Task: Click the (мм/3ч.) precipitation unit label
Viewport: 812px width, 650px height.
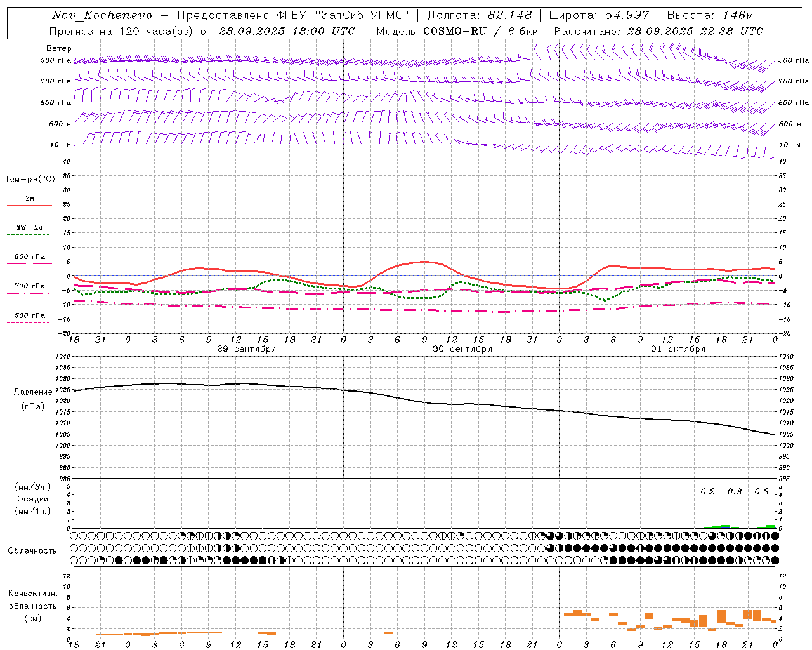Action: point(33,487)
